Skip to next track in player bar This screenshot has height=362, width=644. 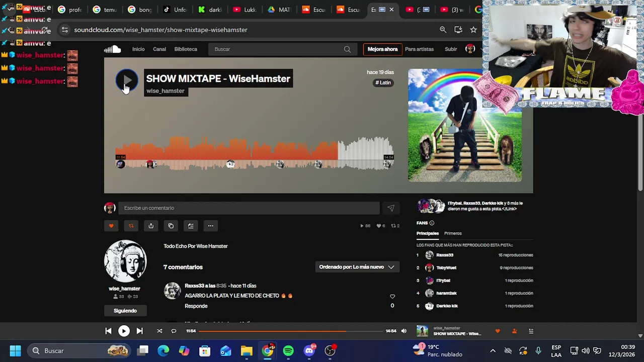coord(139,331)
